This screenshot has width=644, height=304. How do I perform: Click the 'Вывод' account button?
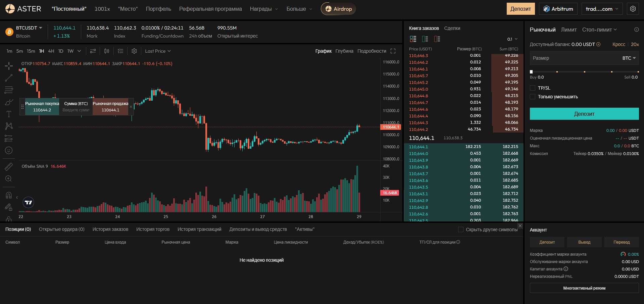click(584, 242)
